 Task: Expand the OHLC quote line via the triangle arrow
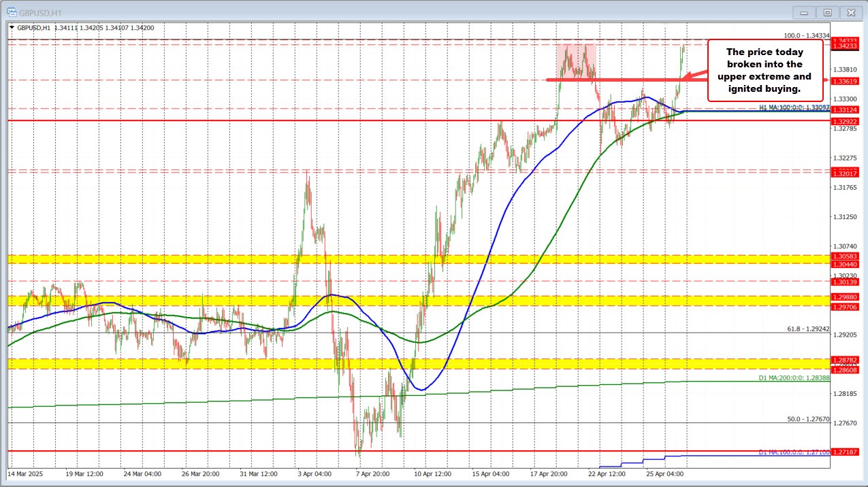tap(12, 28)
